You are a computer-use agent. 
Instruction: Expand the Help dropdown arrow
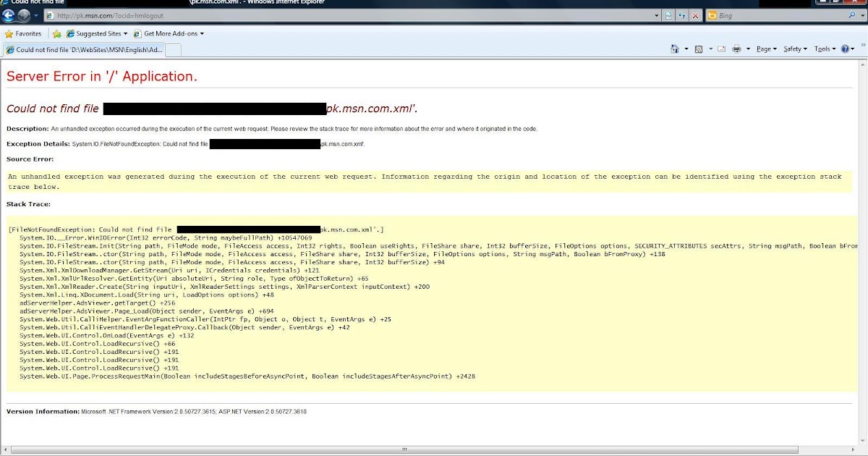coord(853,49)
